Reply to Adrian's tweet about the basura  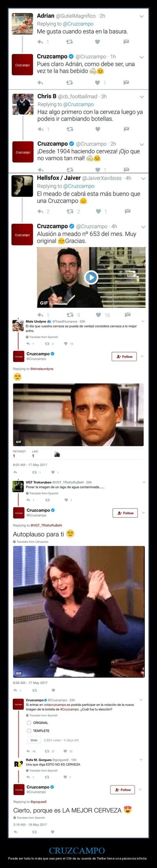[x=40, y=42]
